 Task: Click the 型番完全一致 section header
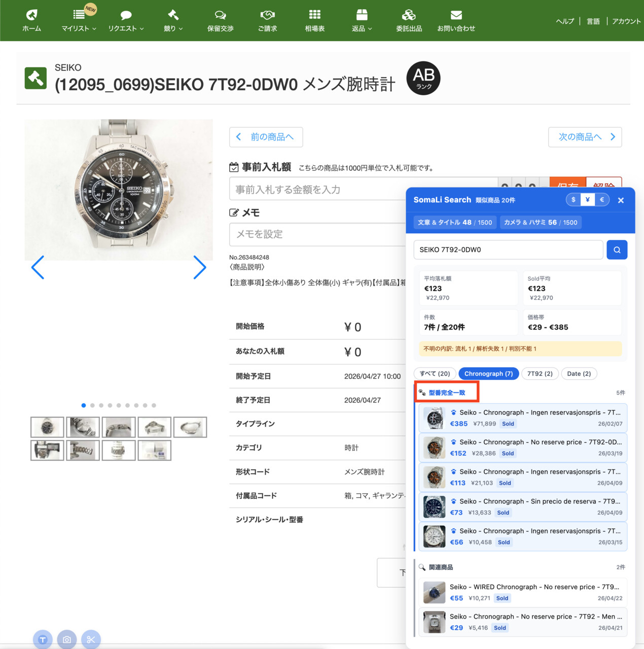point(447,392)
